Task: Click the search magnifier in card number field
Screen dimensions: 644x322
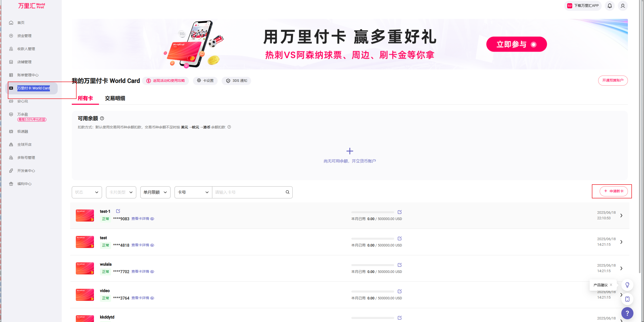Action: [x=287, y=192]
